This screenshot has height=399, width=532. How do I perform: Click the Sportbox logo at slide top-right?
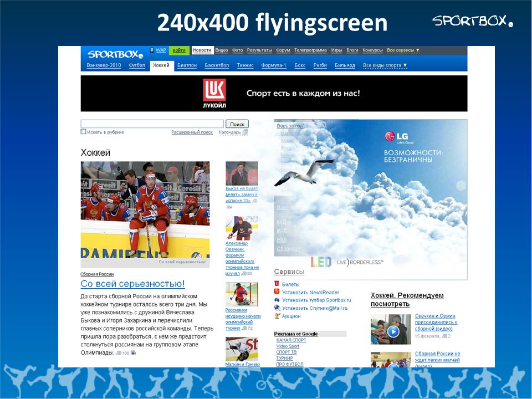click(473, 21)
